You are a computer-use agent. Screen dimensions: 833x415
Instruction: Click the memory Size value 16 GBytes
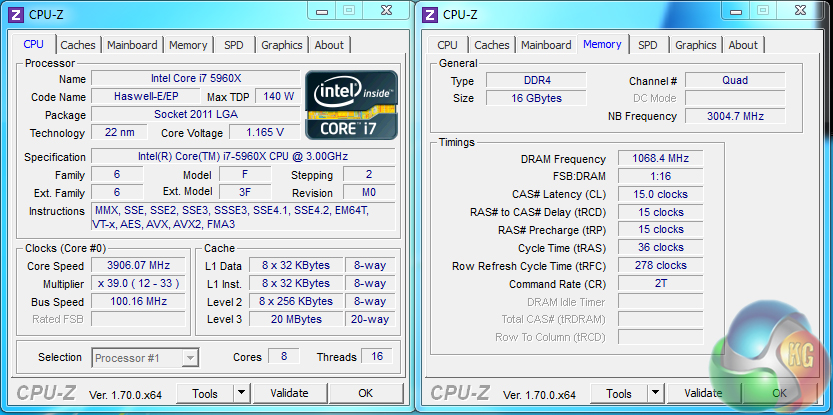536,98
